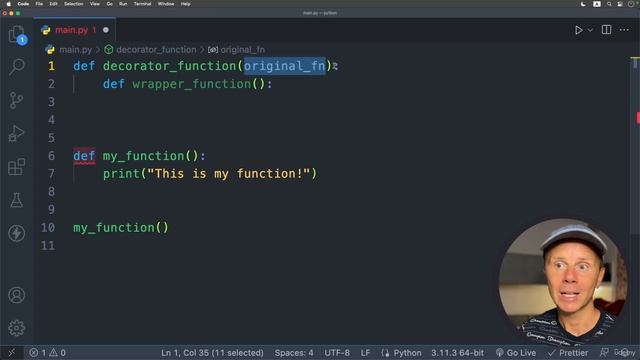Click Prettier status bar item
The image size is (640, 360).
pos(568,353)
